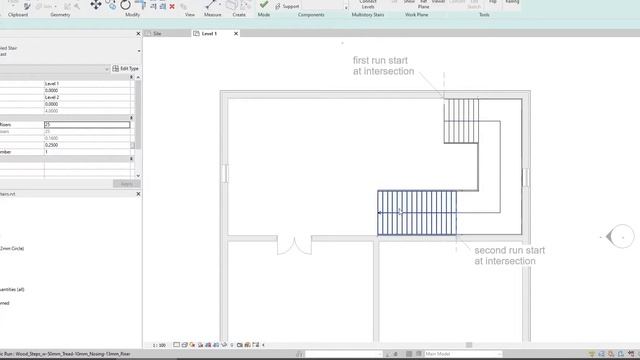Click the Railing button in Tools panel

512,2
